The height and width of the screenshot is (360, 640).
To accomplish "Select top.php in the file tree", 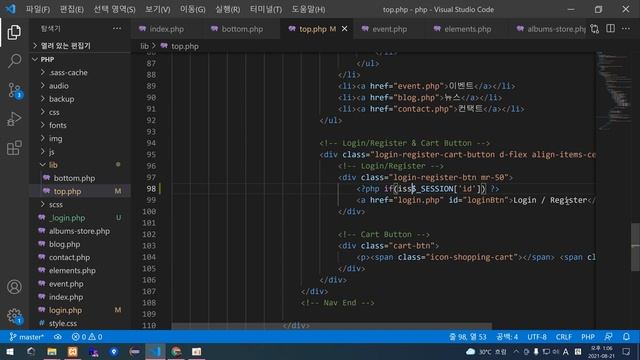I will tap(80, 191).
